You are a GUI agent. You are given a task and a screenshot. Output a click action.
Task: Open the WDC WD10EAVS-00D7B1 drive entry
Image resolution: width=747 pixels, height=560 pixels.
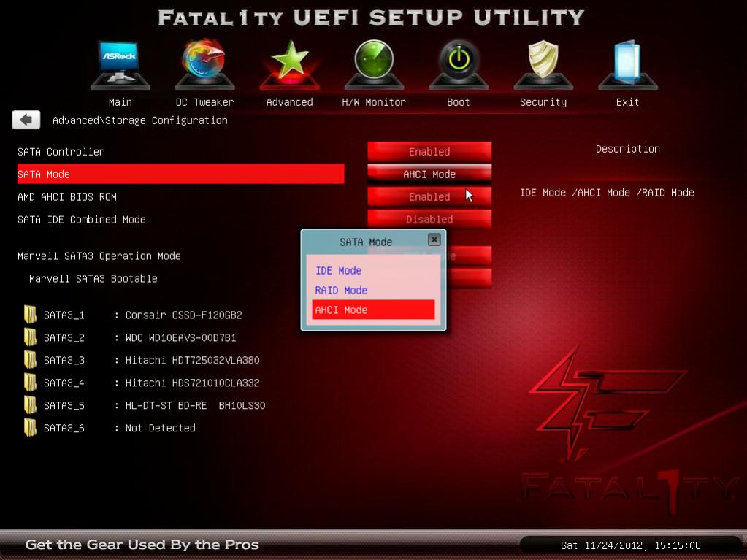coord(180,337)
